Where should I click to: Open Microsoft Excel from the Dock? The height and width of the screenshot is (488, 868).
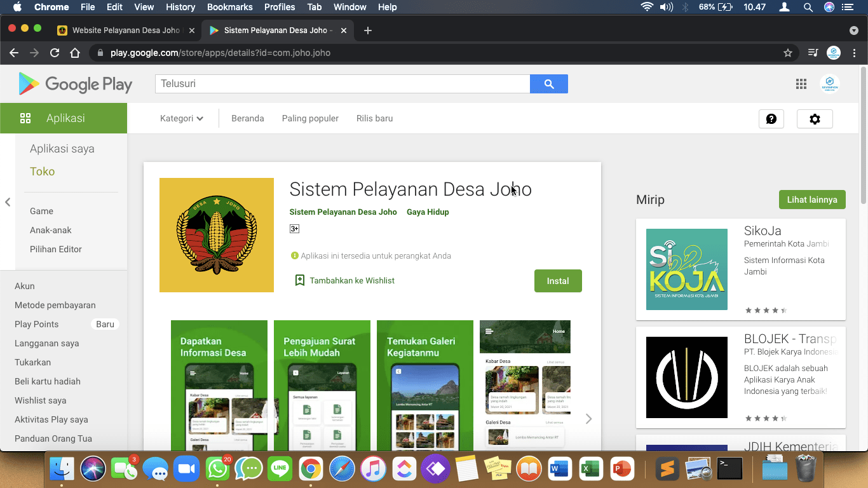[591, 469]
